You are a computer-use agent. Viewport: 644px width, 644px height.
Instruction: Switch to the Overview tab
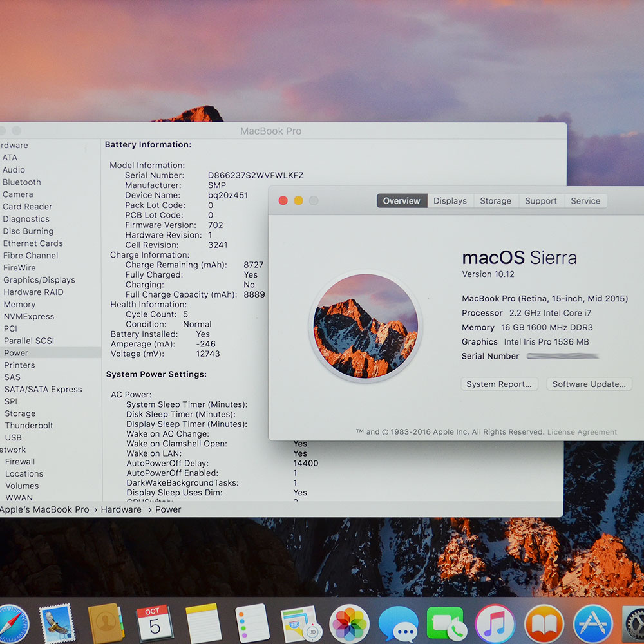(402, 201)
